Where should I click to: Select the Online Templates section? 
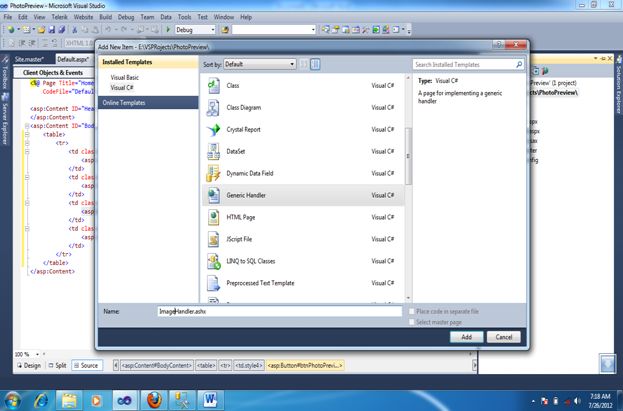pyautogui.click(x=148, y=103)
